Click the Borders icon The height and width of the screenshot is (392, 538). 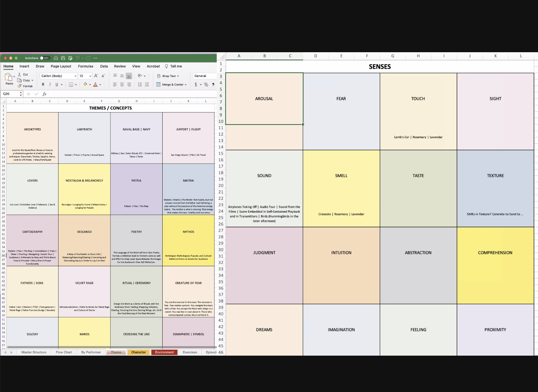pyautogui.click(x=71, y=85)
